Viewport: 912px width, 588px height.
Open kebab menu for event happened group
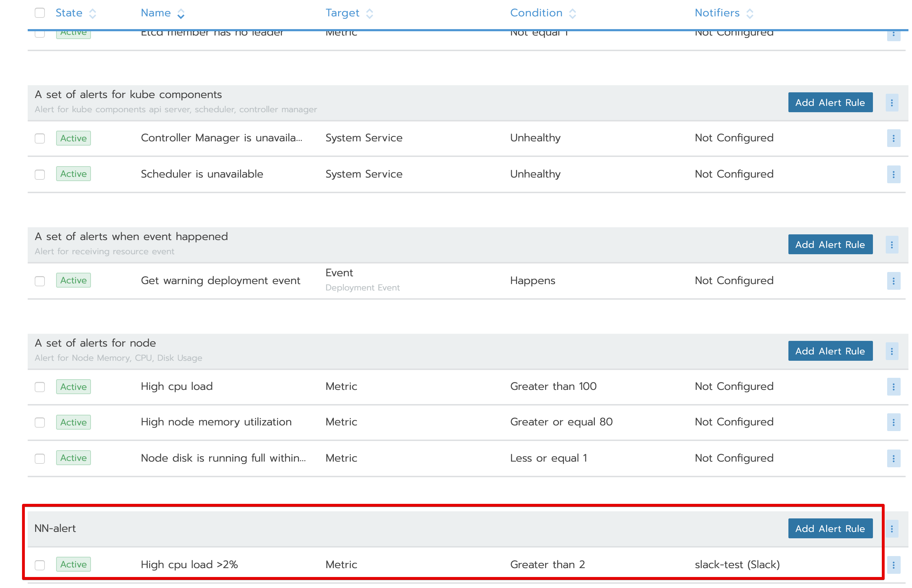coord(891,245)
